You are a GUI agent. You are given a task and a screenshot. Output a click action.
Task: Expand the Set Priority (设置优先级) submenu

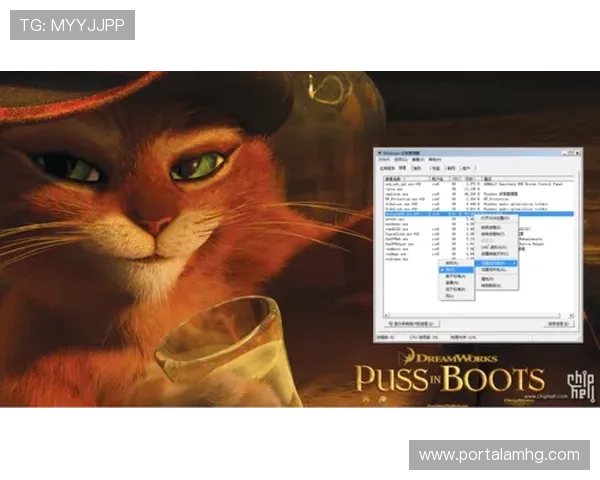pos(497,262)
